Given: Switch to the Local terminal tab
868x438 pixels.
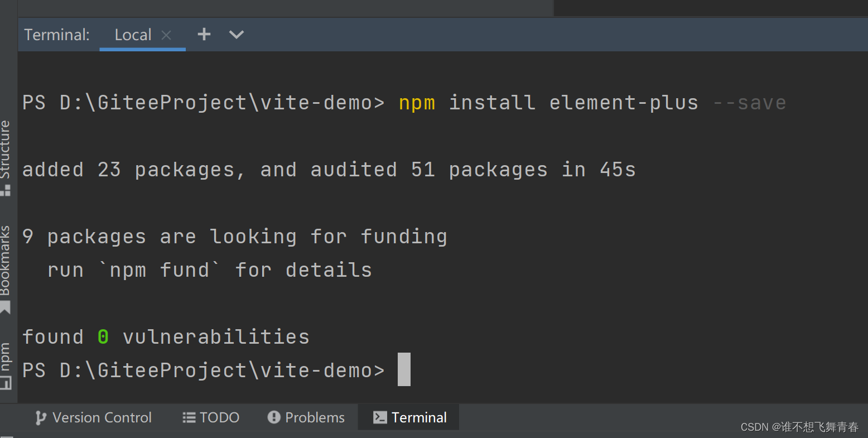Looking at the screenshot, I should point(133,34).
